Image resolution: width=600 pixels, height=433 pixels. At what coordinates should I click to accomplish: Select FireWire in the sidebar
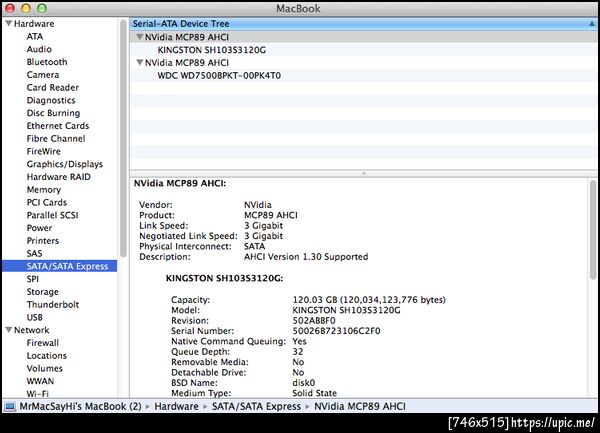point(44,151)
